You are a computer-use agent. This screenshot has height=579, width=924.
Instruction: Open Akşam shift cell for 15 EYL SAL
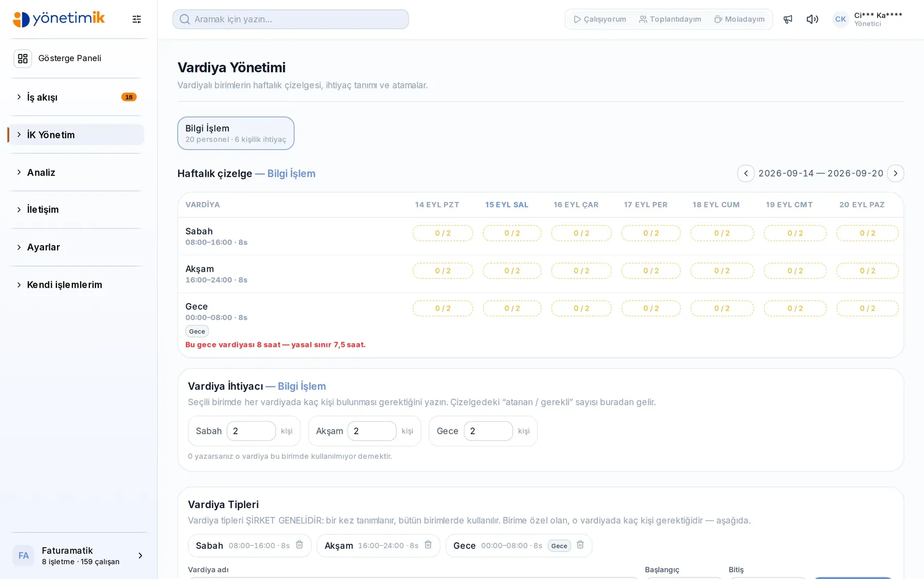click(x=512, y=271)
